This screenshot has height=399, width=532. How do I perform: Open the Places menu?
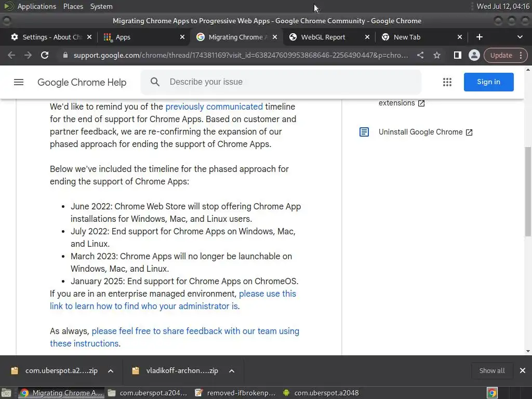click(73, 6)
